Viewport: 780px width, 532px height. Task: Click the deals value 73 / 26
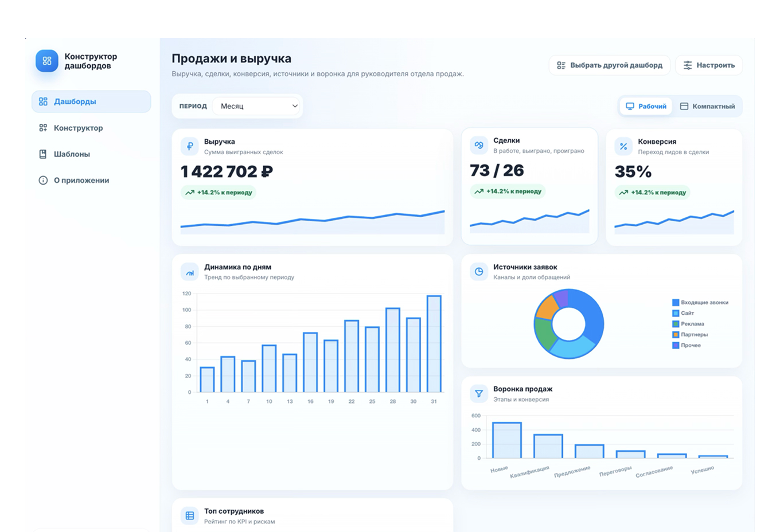pos(497,170)
